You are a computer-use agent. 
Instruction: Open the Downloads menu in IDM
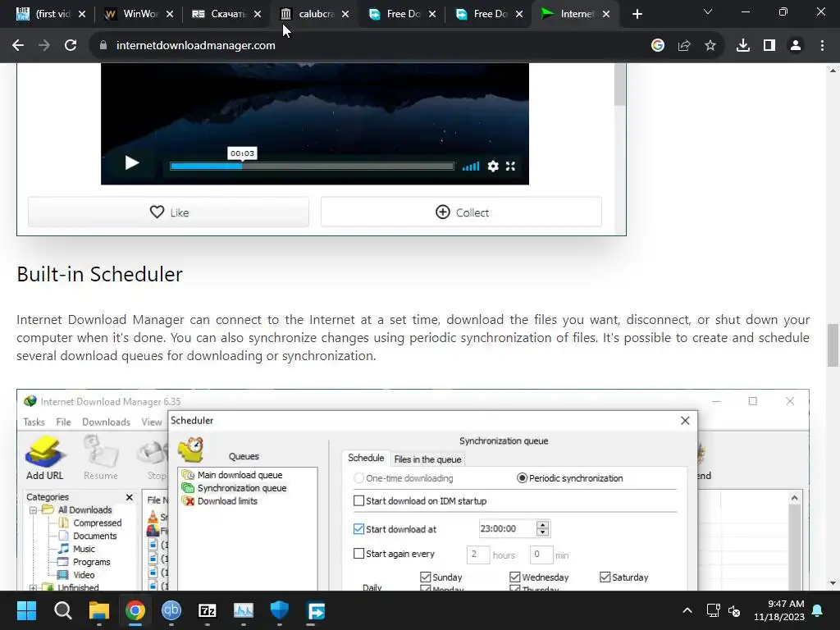[106, 422]
